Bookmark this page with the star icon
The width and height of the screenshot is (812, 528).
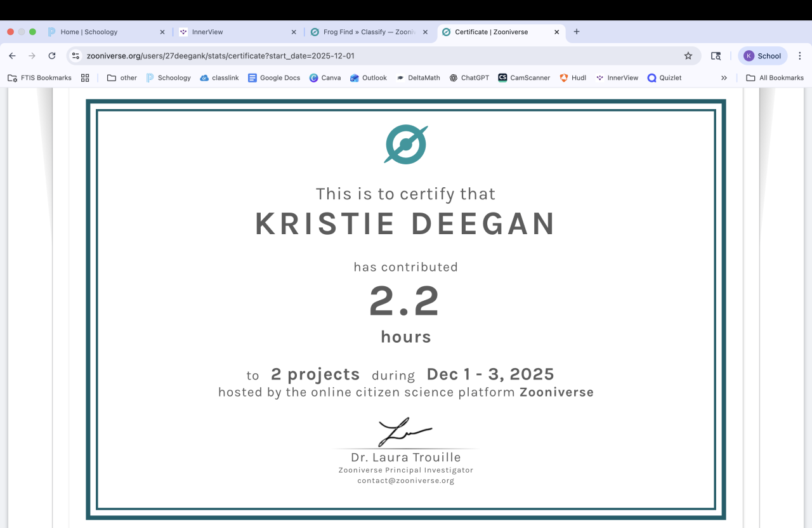pyautogui.click(x=688, y=56)
